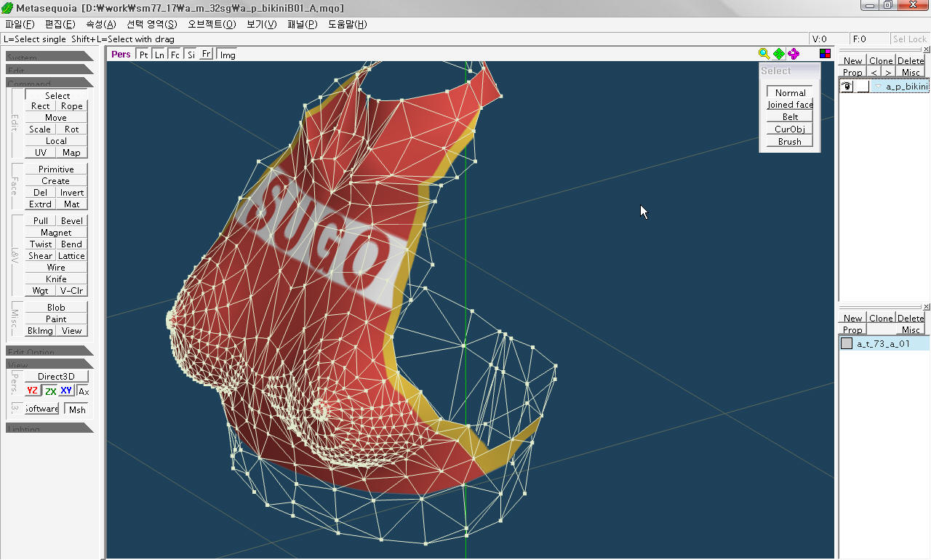
Task: Choose Joined face in Select panel
Action: pos(790,105)
